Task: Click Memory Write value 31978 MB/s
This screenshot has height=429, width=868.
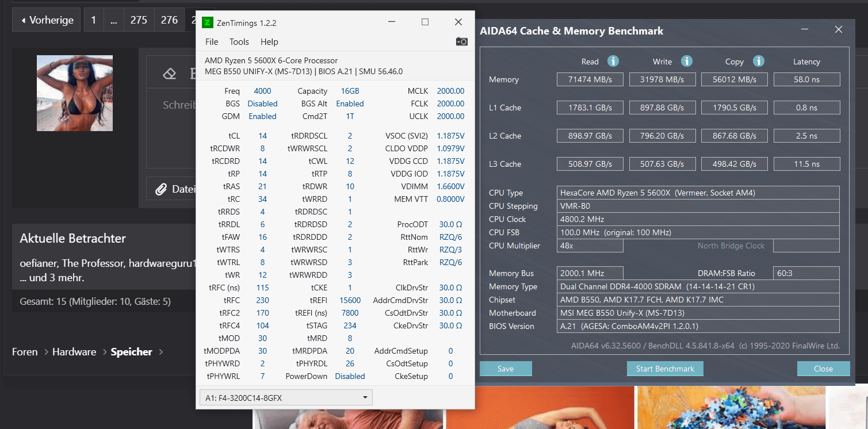Action: [663, 79]
